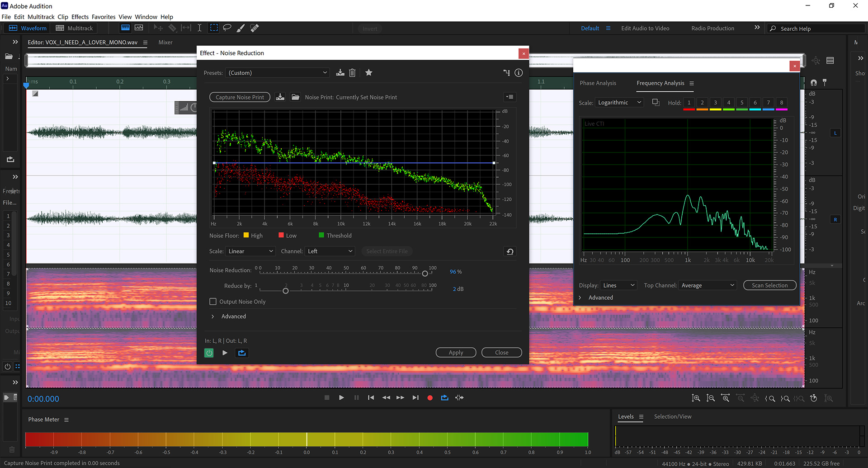
Task: Select Radio Production workspace
Action: (x=712, y=28)
